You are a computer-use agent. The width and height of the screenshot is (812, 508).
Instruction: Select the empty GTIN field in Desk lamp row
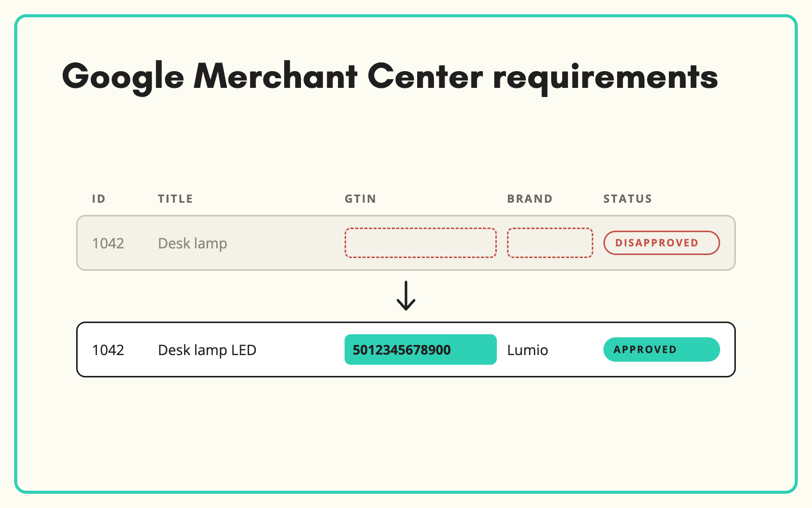tap(421, 243)
